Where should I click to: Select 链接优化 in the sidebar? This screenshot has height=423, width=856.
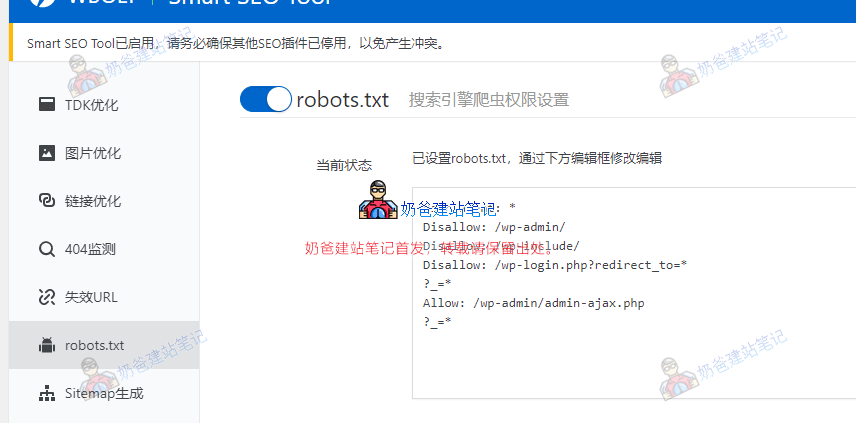click(93, 201)
